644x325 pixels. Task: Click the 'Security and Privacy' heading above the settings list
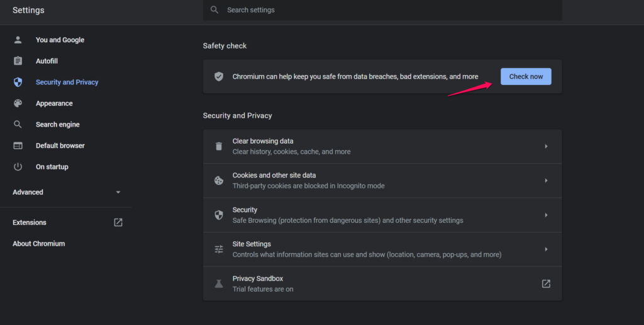(x=237, y=116)
